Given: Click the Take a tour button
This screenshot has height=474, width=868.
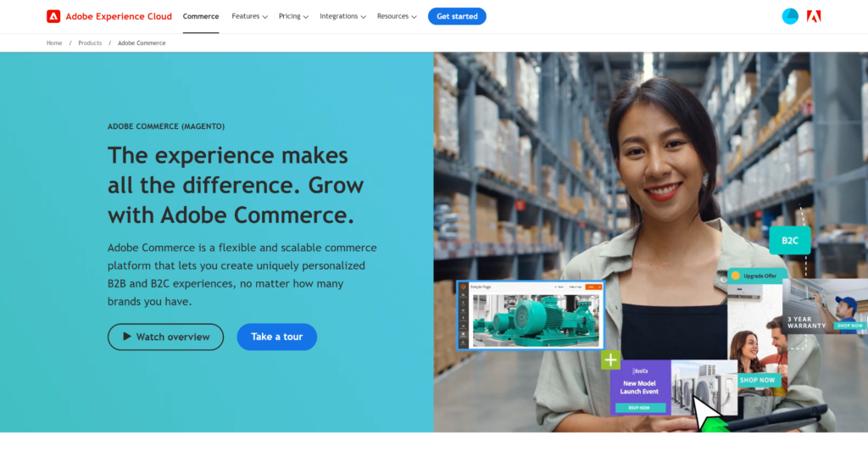Looking at the screenshot, I should 277,337.
